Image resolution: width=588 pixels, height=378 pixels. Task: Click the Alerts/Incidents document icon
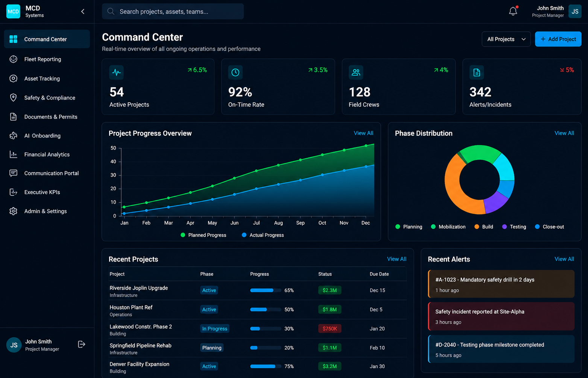[x=477, y=72]
